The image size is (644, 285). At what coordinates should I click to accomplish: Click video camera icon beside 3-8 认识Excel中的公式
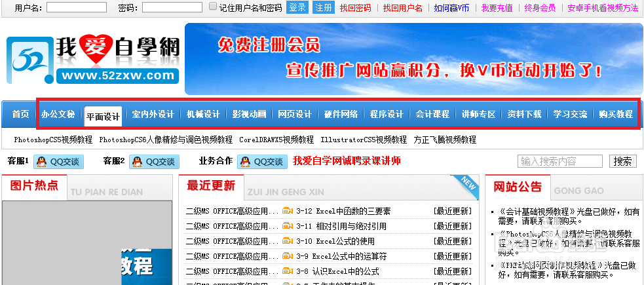click(288, 271)
